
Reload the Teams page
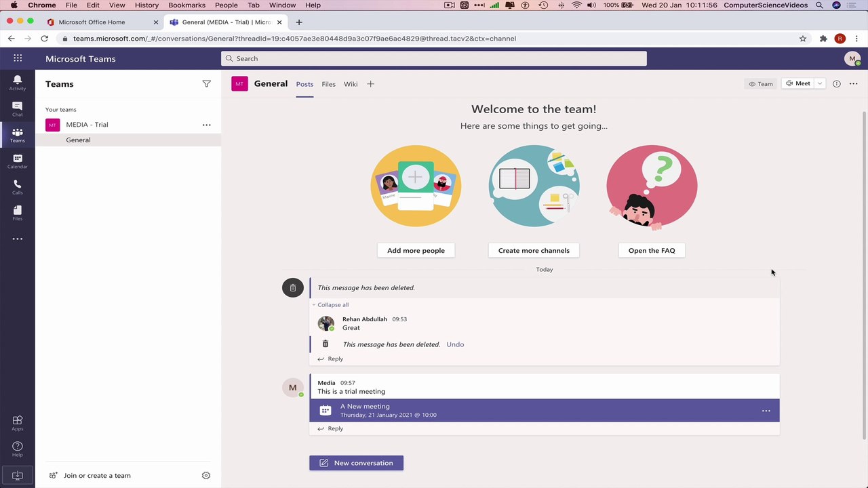pyautogui.click(x=45, y=39)
